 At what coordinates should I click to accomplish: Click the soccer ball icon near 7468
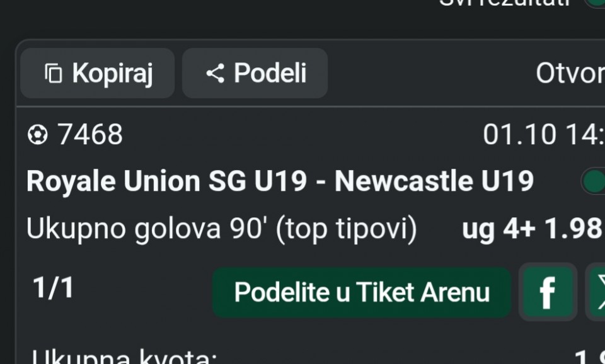click(x=38, y=135)
